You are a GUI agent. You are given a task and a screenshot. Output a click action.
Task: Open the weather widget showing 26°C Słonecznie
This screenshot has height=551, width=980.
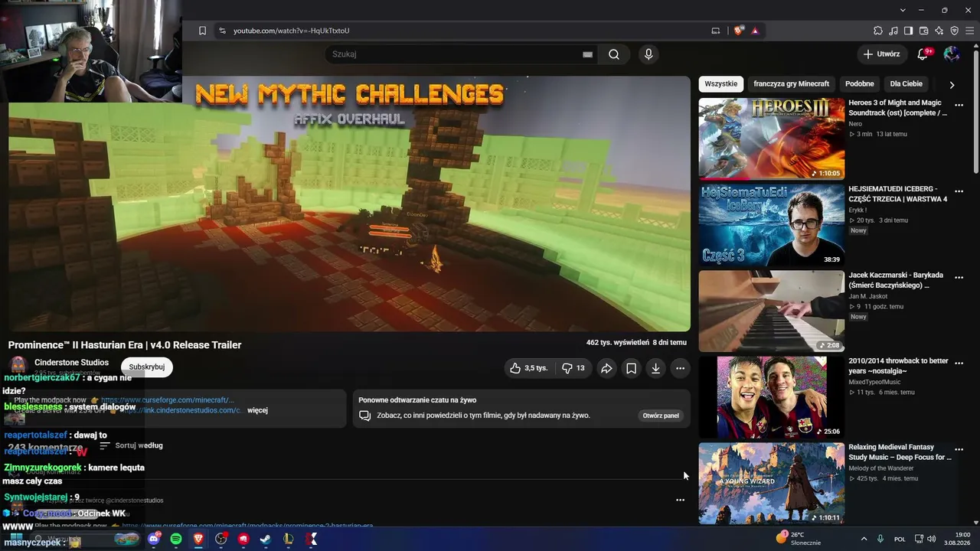(x=799, y=539)
